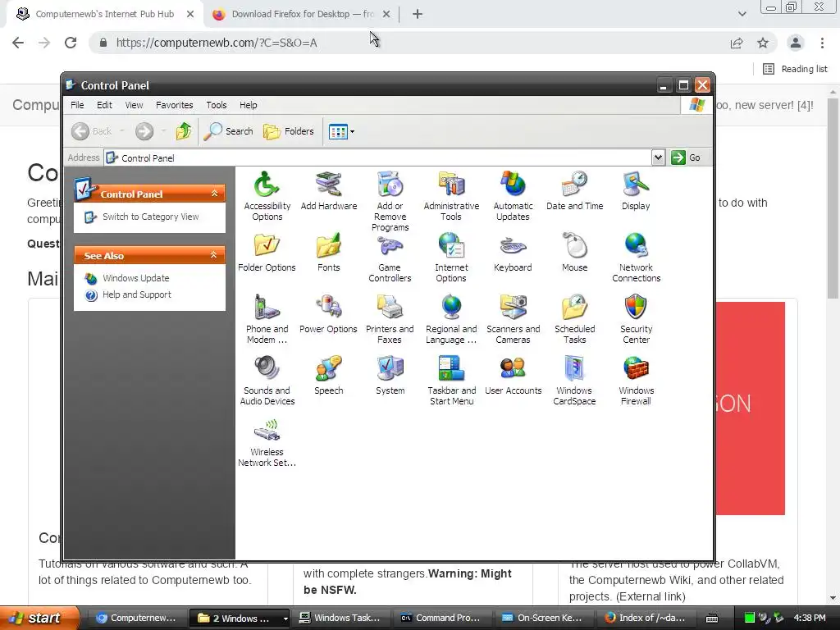Open tab search chevron in Chrome
Viewport: 840px width, 630px height.
click(x=742, y=14)
